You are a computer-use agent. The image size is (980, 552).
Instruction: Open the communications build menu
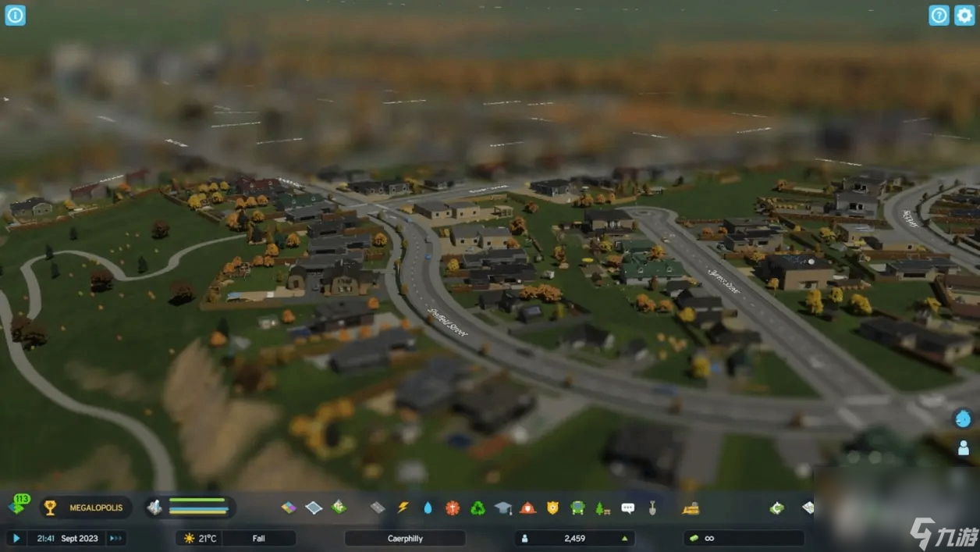[x=628, y=507]
